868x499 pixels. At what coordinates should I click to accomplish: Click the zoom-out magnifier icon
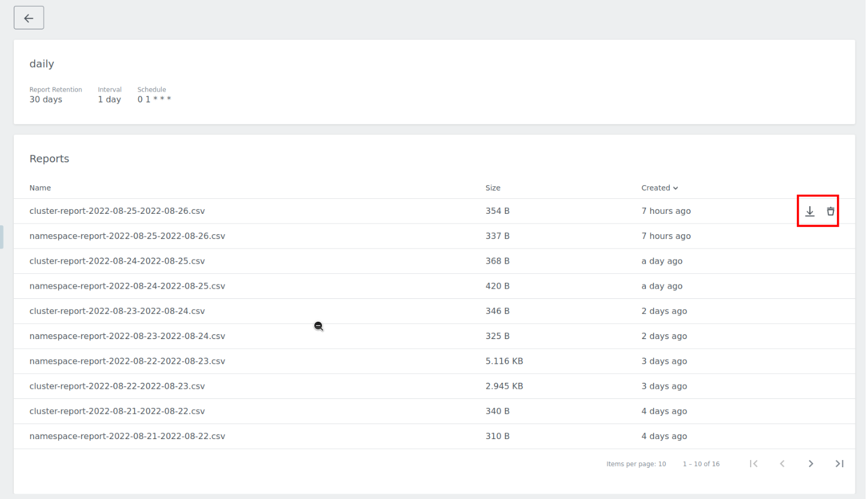[318, 326]
